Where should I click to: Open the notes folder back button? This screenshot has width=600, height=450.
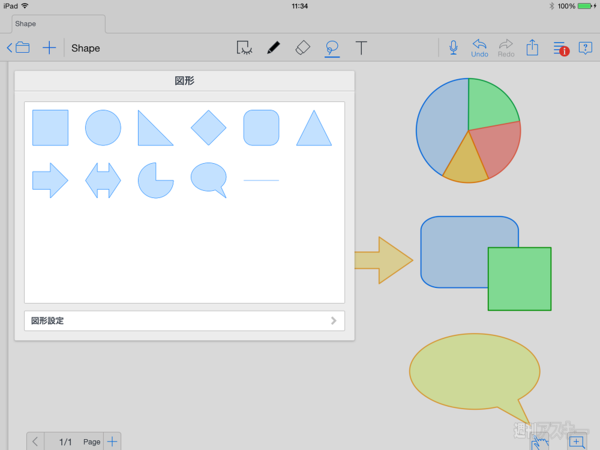18,48
